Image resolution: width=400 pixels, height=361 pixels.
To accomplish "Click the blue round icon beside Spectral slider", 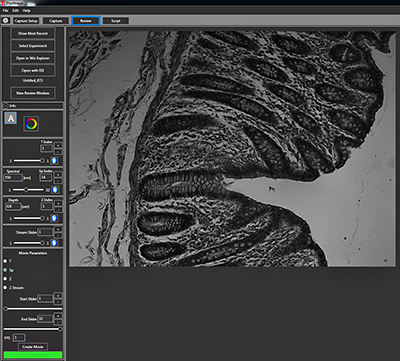I will [x=55, y=190].
